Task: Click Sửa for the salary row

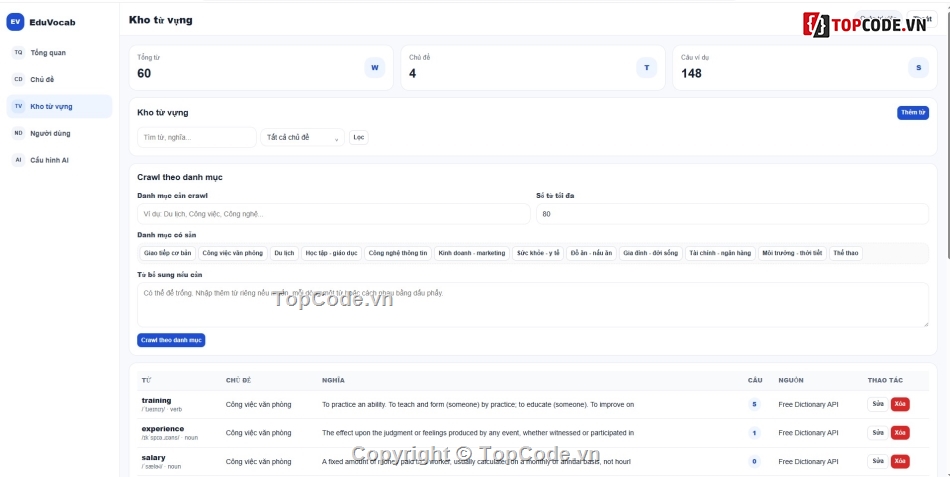Action: click(x=877, y=461)
